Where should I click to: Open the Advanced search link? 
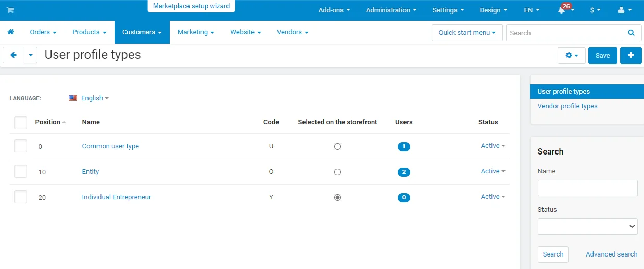pos(611,254)
